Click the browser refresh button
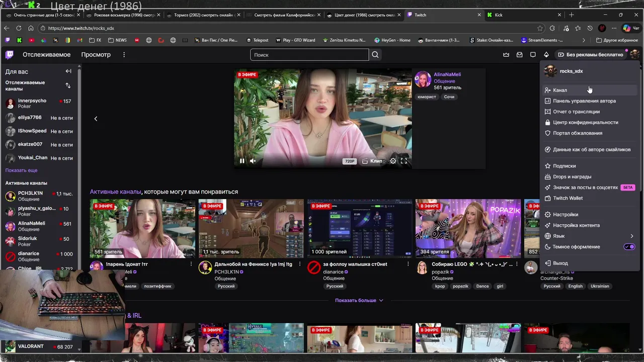Viewport: 644px width, 362px height. coord(19,28)
